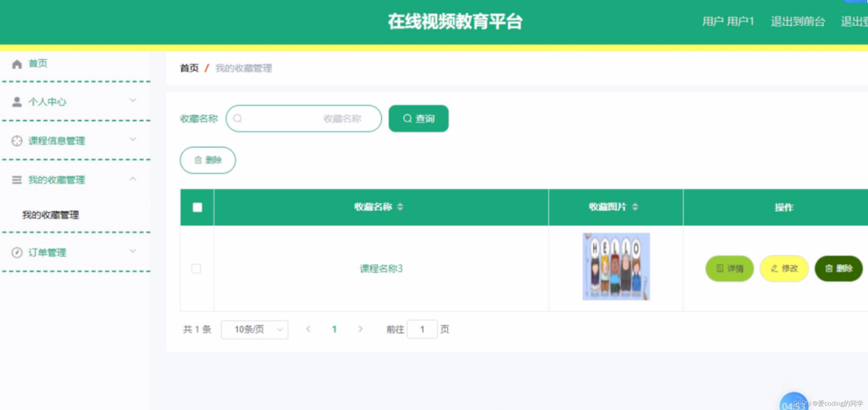
Task: Sort table by 收藏图片 column arrows
Action: coord(635,207)
